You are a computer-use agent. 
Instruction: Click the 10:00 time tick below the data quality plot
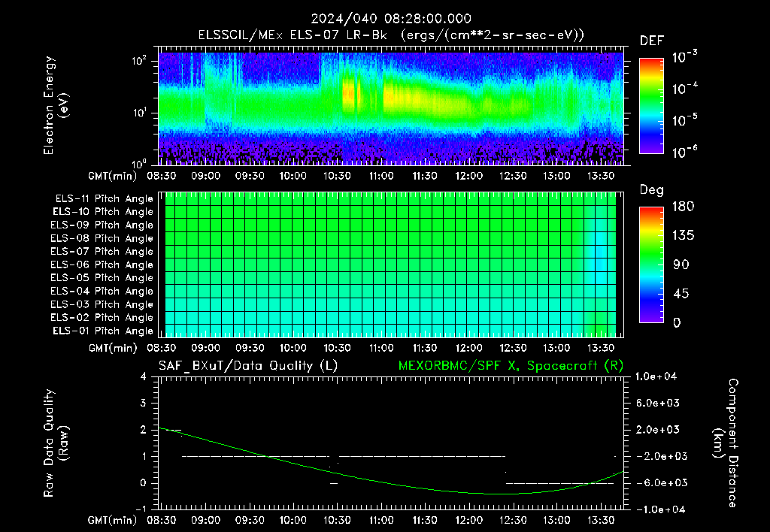tap(293, 520)
